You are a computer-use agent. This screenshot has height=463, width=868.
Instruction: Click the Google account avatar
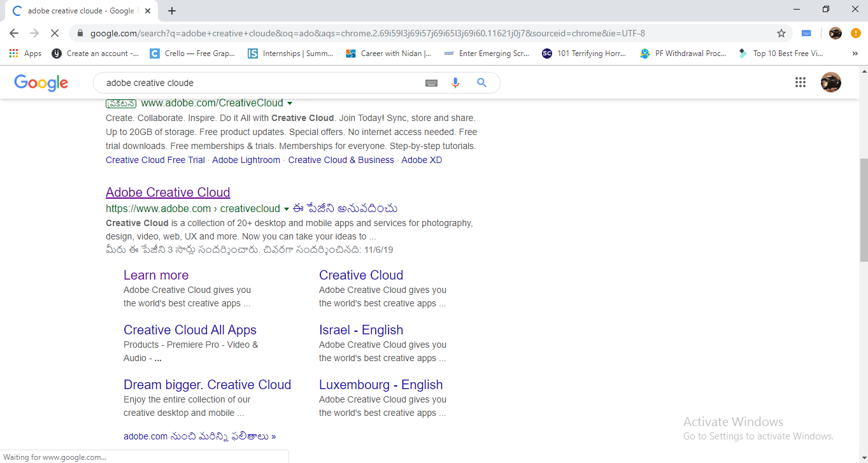831,82
